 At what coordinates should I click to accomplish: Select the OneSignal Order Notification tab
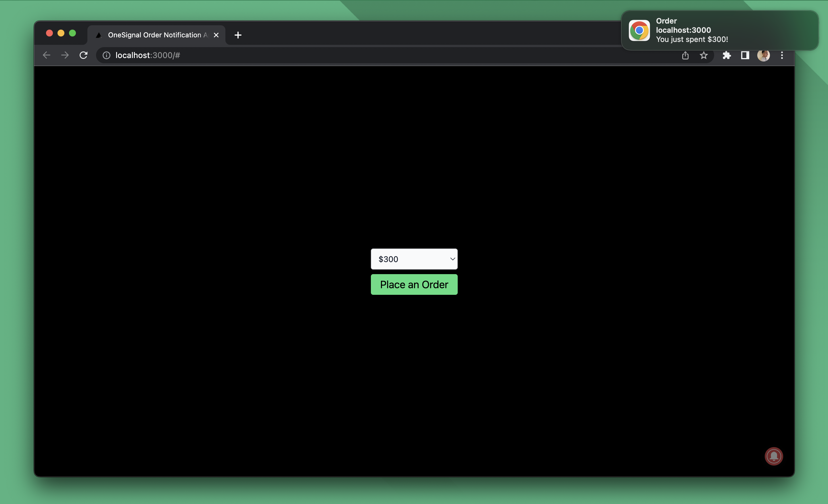tap(155, 35)
